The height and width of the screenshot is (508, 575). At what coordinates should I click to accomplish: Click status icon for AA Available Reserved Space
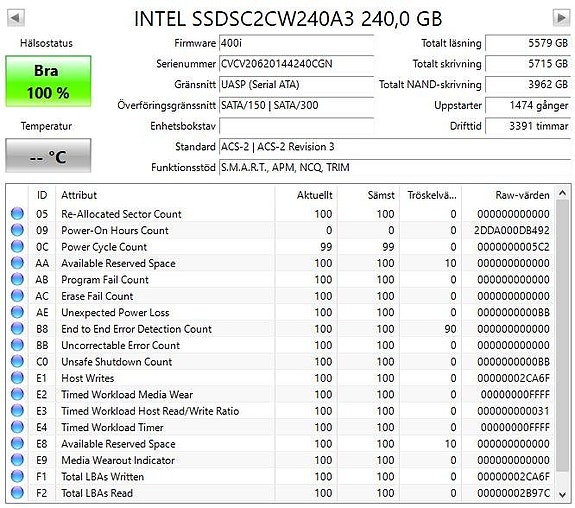tap(17, 263)
